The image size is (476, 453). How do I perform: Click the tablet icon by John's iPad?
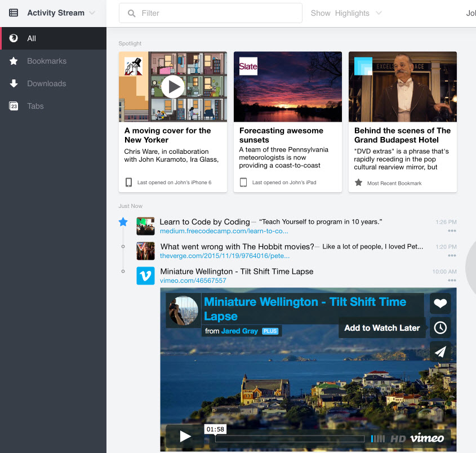coord(243,182)
